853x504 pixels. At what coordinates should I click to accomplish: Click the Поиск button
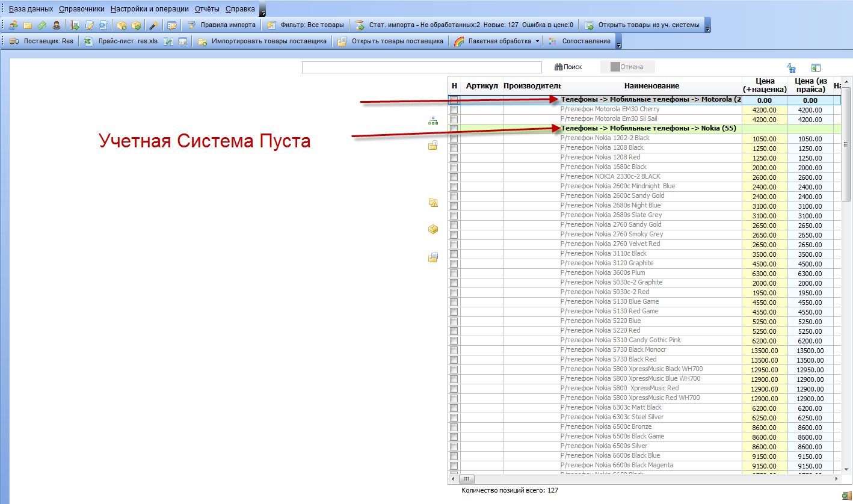(568, 67)
